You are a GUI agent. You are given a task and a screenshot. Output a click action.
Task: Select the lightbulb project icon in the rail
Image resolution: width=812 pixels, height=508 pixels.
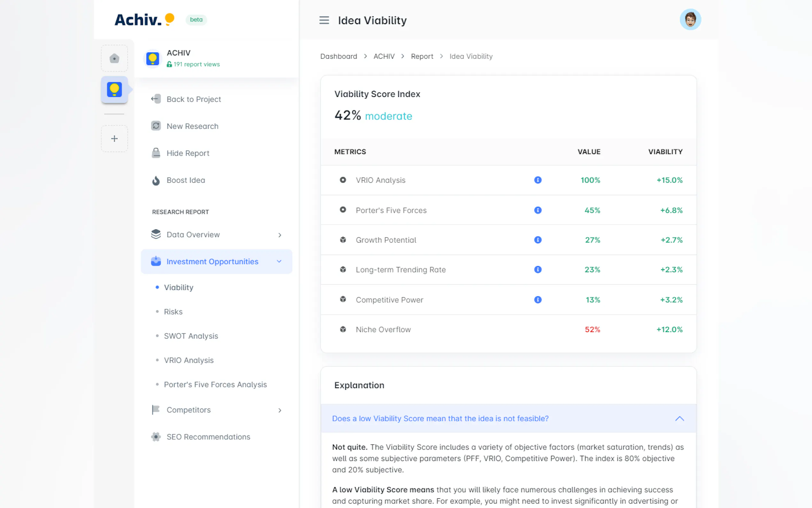coord(114,90)
